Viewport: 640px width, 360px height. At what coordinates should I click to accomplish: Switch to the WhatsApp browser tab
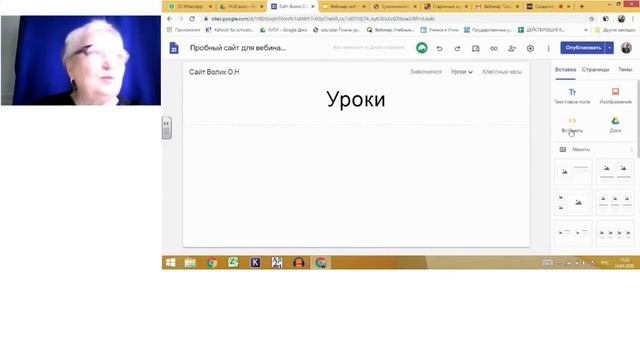(x=190, y=7)
